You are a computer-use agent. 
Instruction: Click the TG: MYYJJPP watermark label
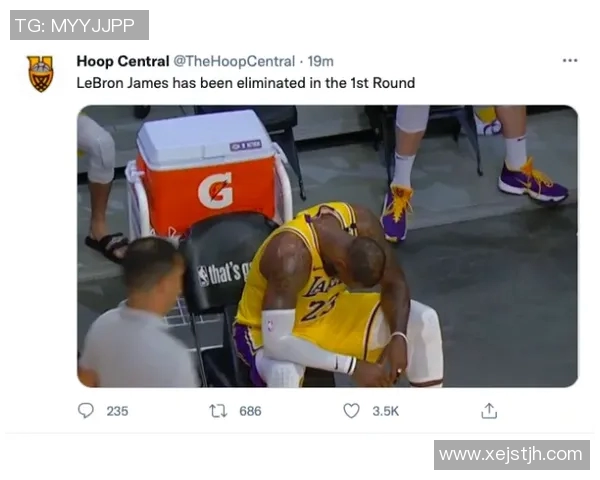79,25
